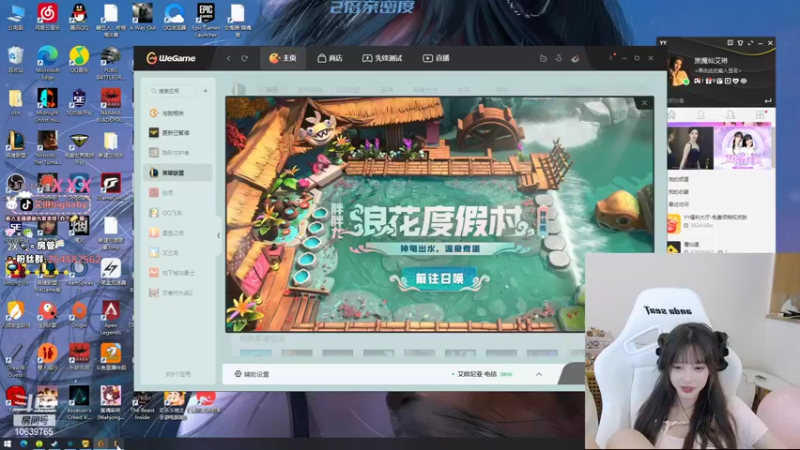Select 忍者村大战2 in the sidebar
This screenshot has width=800, height=450.
pos(178,293)
